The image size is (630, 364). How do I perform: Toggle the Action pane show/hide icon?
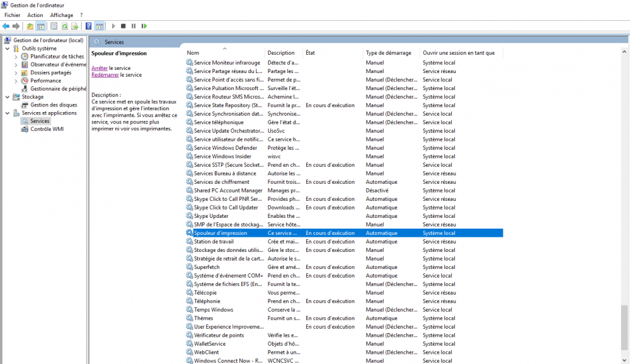click(x=99, y=26)
